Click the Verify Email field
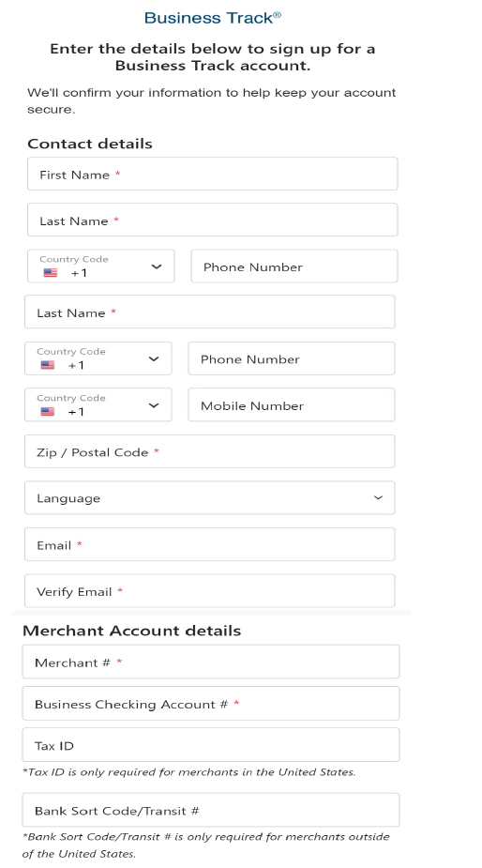The width and height of the screenshot is (482, 868). point(210,590)
